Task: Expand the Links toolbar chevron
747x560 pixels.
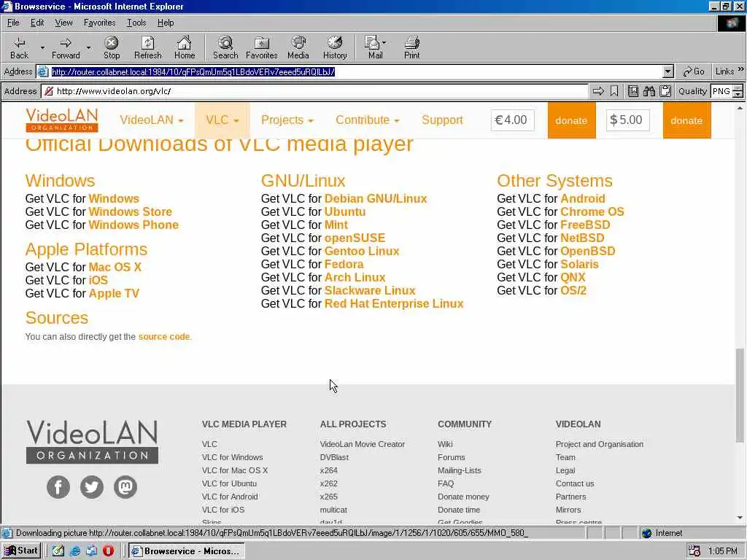Action: pyautogui.click(x=741, y=69)
